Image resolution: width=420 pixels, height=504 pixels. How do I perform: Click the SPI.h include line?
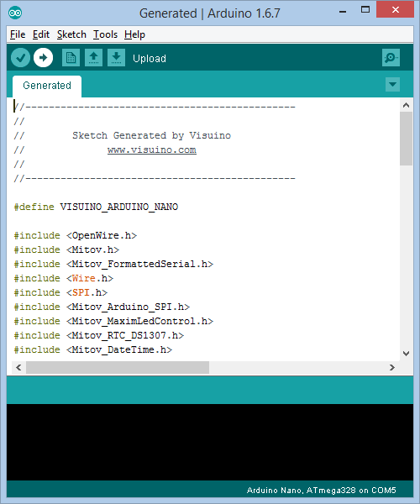[60, 292]
